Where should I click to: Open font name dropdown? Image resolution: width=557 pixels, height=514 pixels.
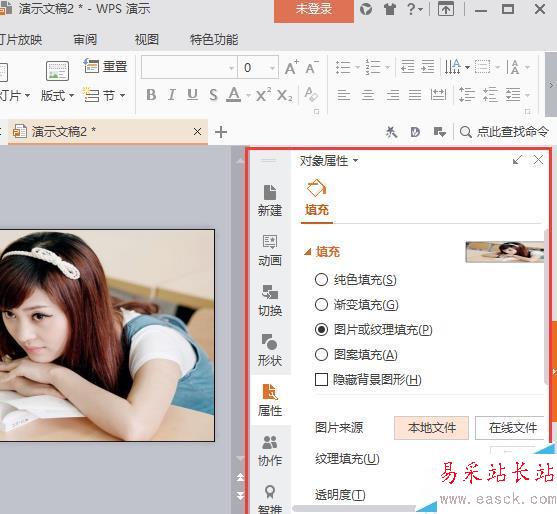[232, 67]
